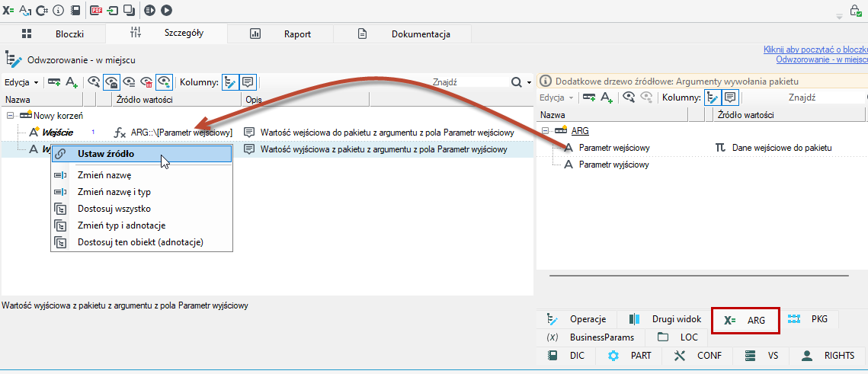This screenshot has height=374, width=868.
Task: Click the right panel Znajdź search field
Action: [x=825, y=97]
